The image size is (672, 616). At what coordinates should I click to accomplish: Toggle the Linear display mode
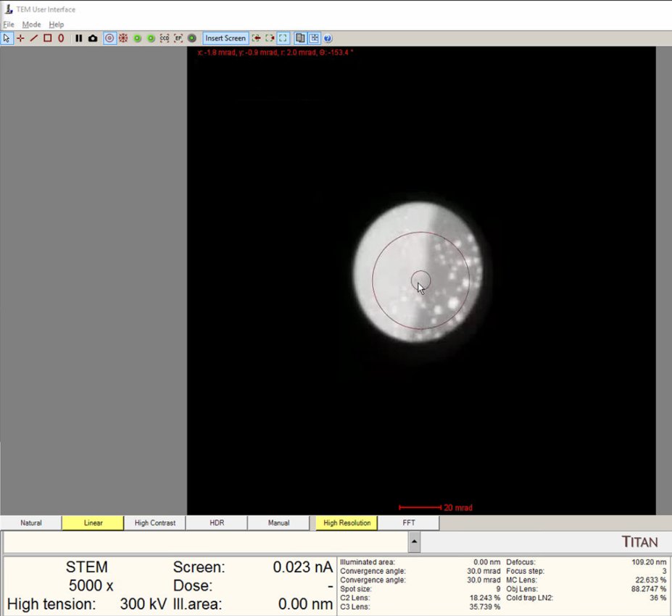(x=93, y=523)
